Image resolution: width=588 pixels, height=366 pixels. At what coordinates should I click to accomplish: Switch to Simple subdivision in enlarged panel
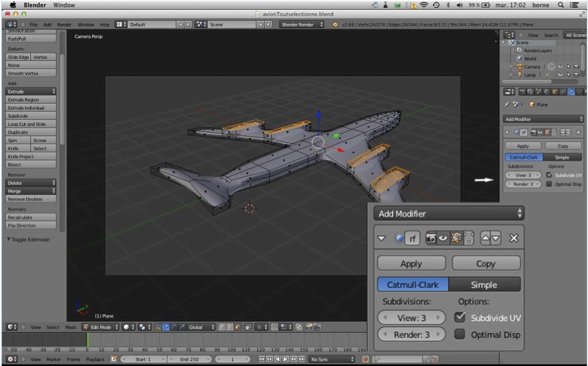point(484,285)
